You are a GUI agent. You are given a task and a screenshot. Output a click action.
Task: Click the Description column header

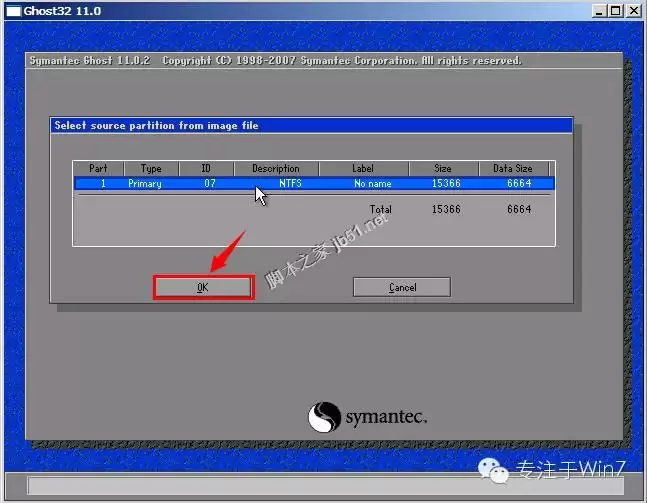[276, 168]
